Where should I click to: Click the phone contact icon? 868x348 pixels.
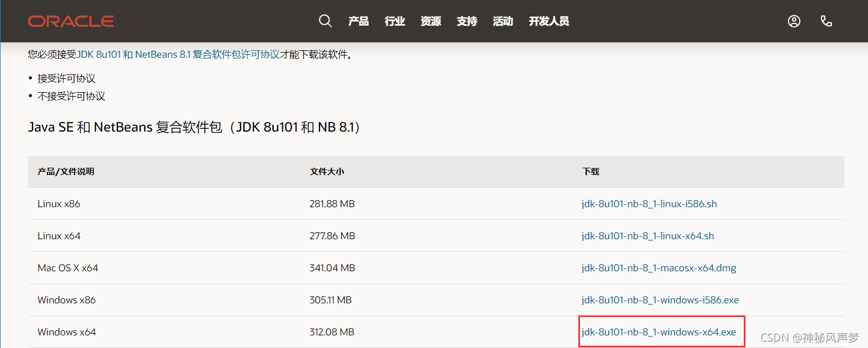coord(826,21)
